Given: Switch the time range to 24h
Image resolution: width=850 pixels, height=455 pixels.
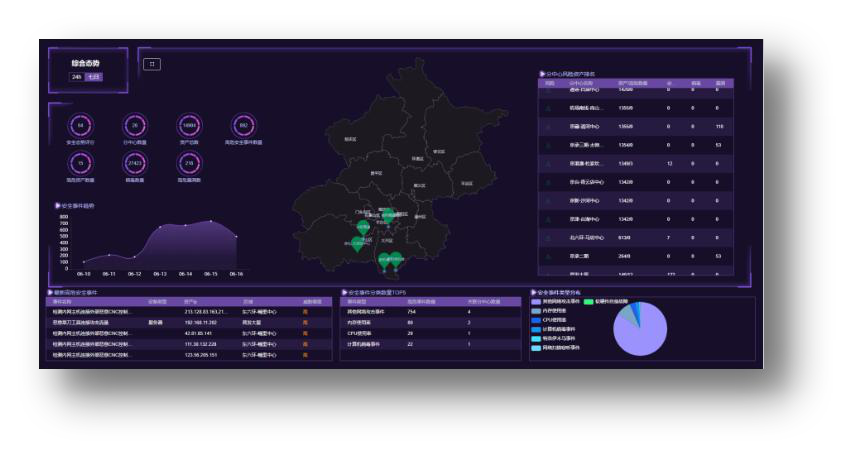Looking at the screenshot, I should tap(76, 76).
